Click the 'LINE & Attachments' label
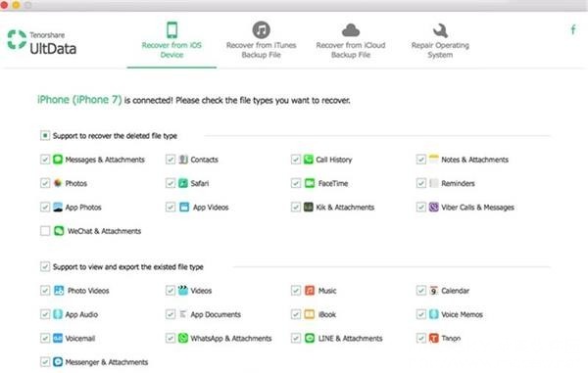The height and width of the screenshot is (373, 588). [x=350, y=338]
